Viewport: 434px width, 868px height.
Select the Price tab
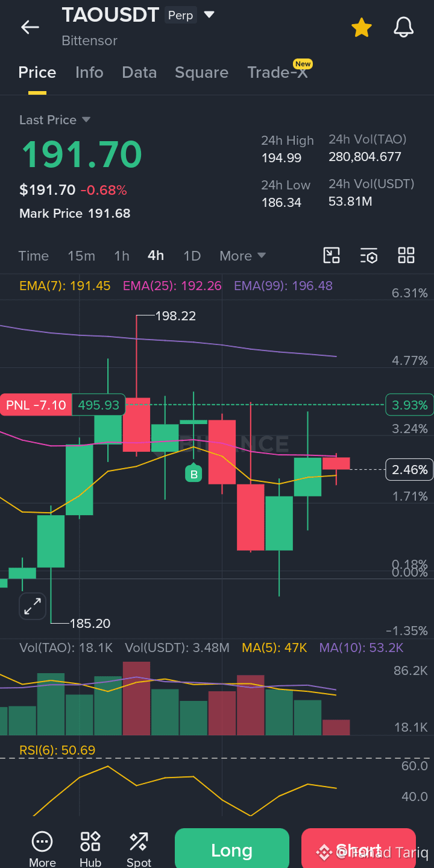tap(37, 72)
